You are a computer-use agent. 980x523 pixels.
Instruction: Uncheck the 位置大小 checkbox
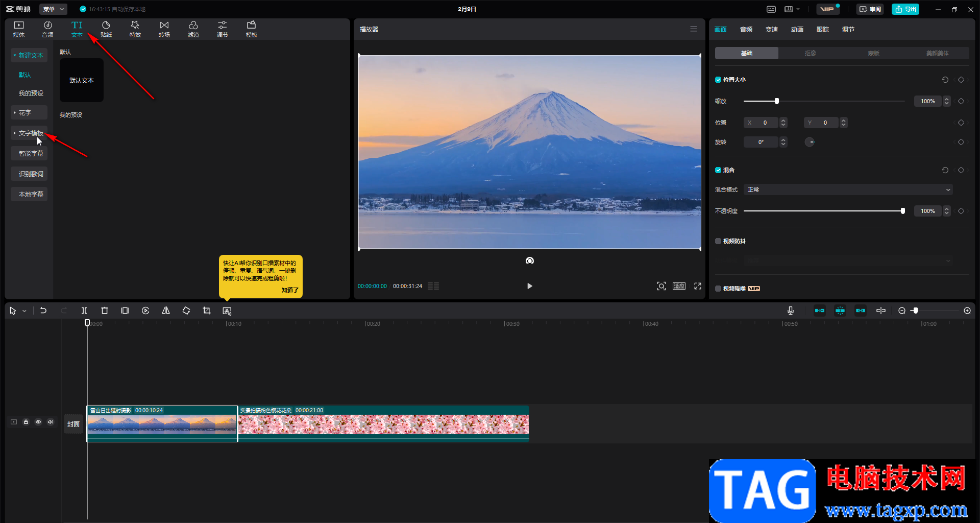[718, 80]
